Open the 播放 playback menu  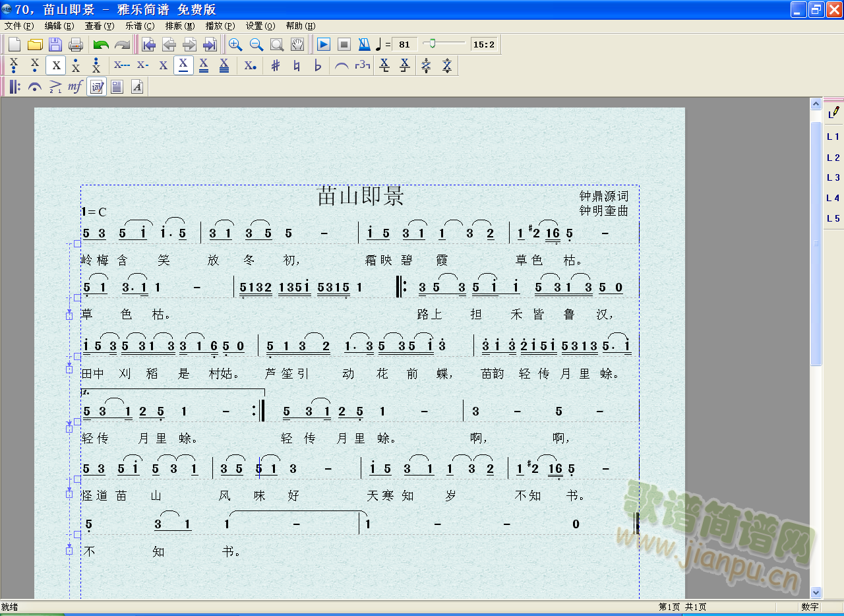point(220,26)
